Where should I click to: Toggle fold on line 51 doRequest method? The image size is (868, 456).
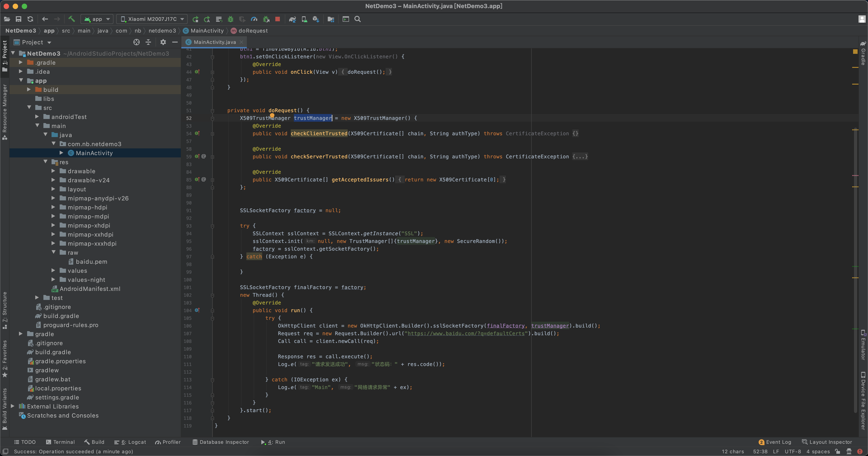(x=212, y=111)
